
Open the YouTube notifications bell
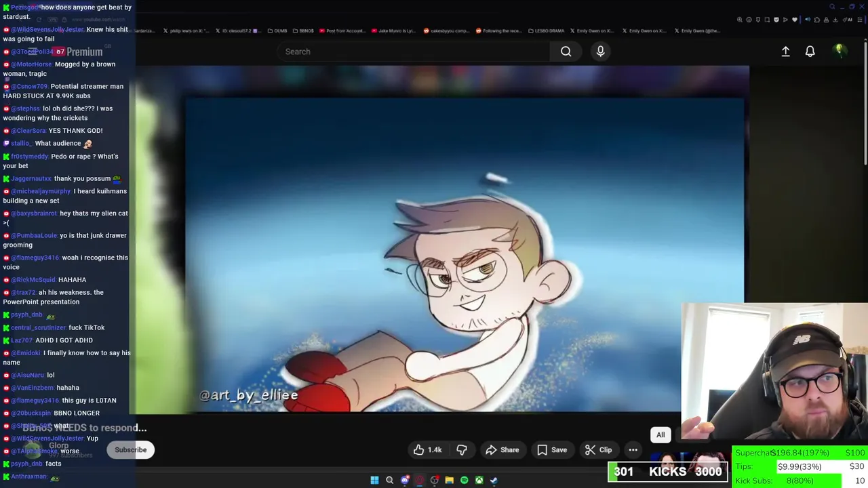[810, 52]
